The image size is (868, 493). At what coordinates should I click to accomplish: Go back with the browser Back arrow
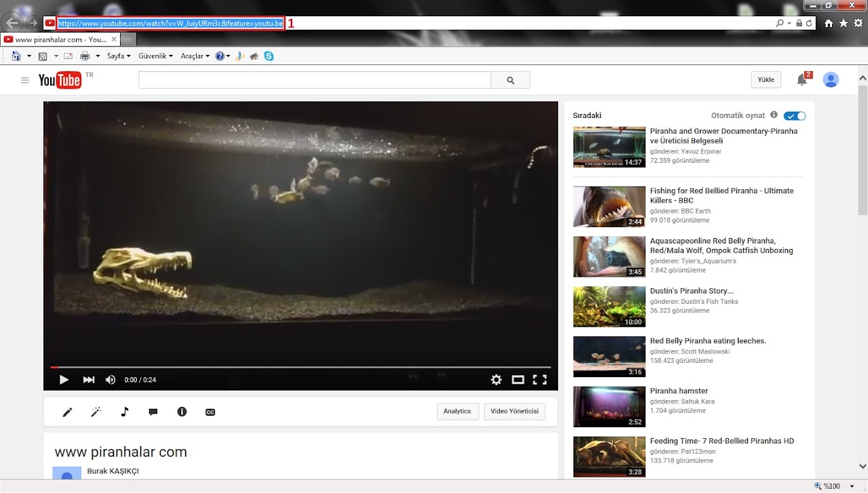coord(12,23)
